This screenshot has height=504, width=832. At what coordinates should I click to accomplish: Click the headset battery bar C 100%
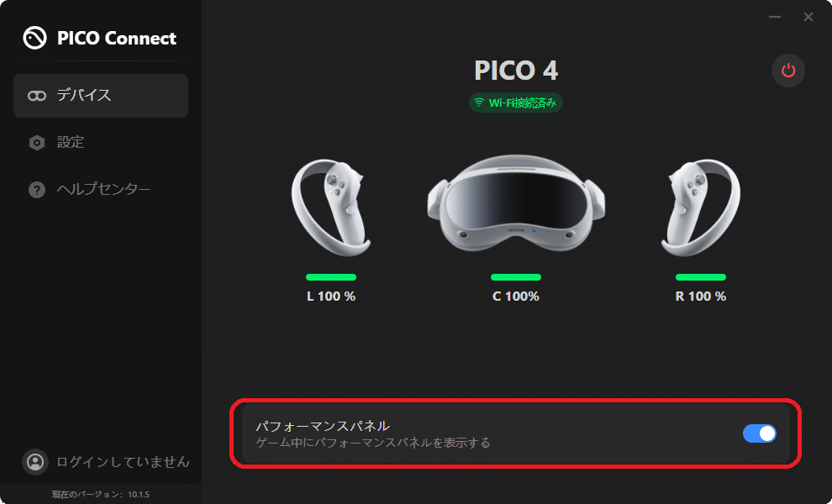516,277
